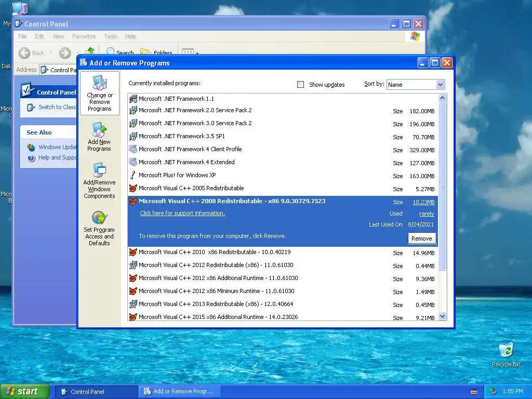Click on-screen keyboard icon in taskbar
Image resolution: width=532 pixels, height=399 pixels.
coord(474,392)
